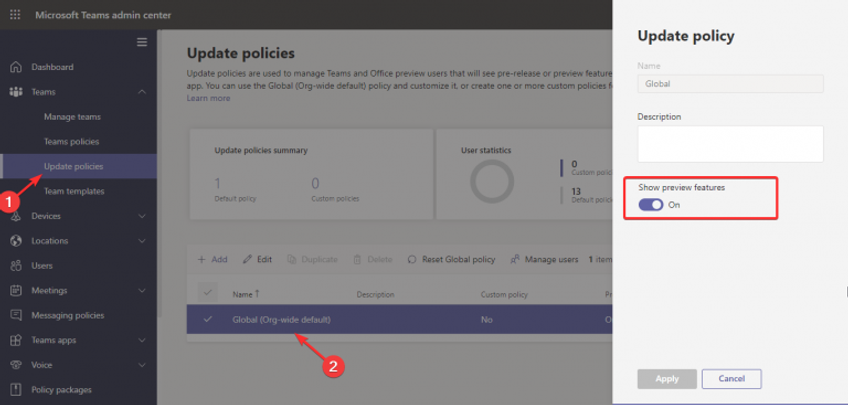
Task: Click the Apply button
Action: click(x=667, y=379)
